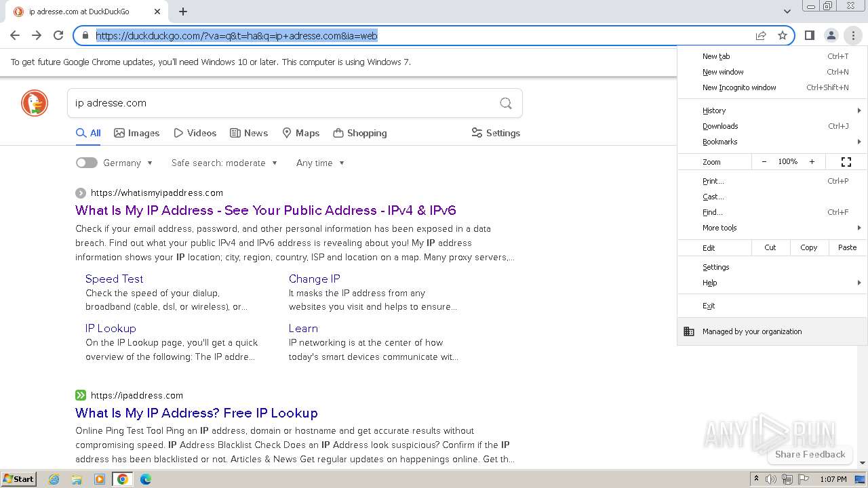
Task: Toggle fullscreen icon in Zoom row
Action: pos(846,162)
